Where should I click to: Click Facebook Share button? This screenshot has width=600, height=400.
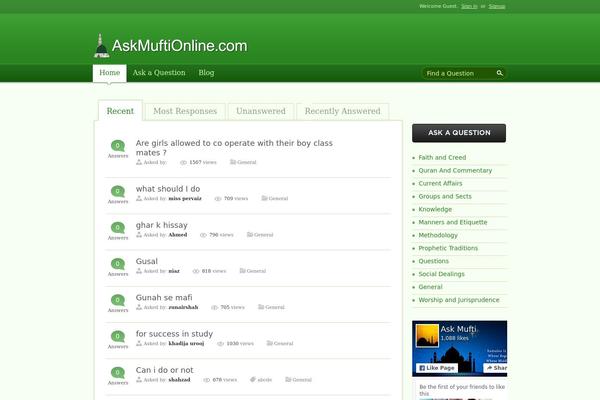496,368
